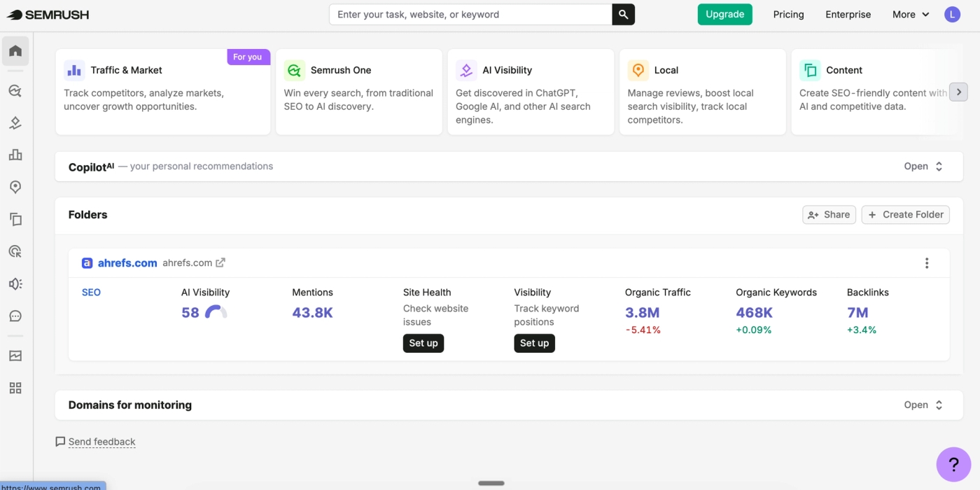Screen dimensions: 980x490
Task: Open the megaphone sidebar icon
Action: point(15,283)
